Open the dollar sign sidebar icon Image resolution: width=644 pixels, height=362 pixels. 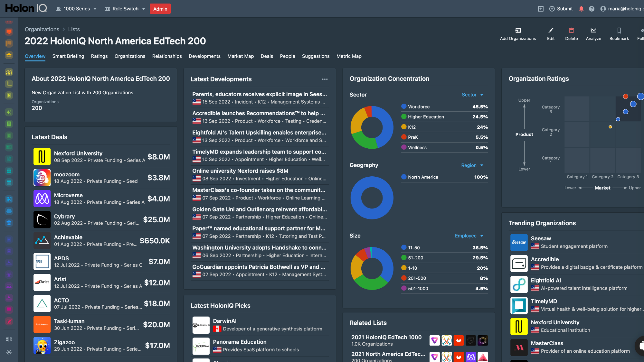click(9, 135)
